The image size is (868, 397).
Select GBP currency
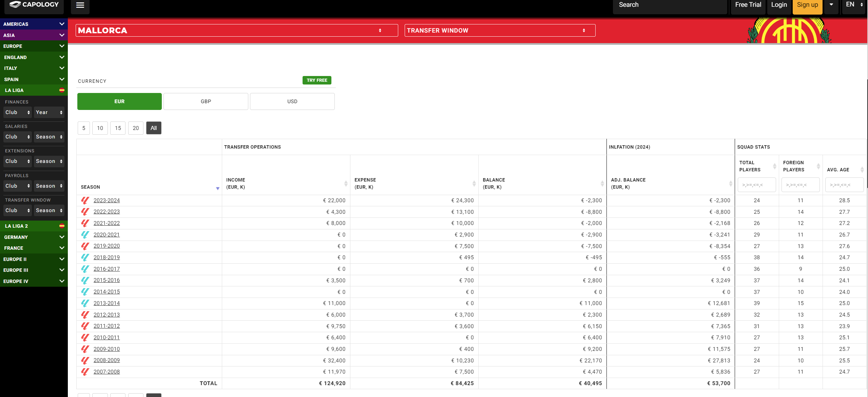[x=206, y=101]
